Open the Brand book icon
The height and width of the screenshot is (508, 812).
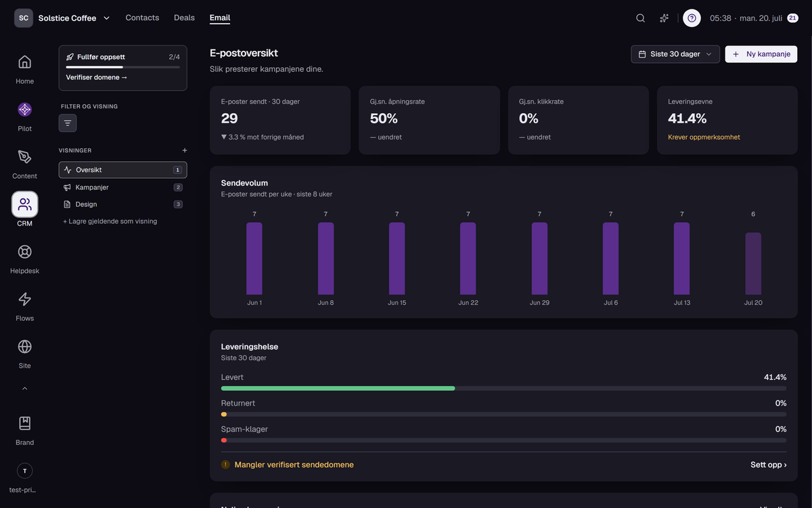pyautogui.click(x=24, y=424)
